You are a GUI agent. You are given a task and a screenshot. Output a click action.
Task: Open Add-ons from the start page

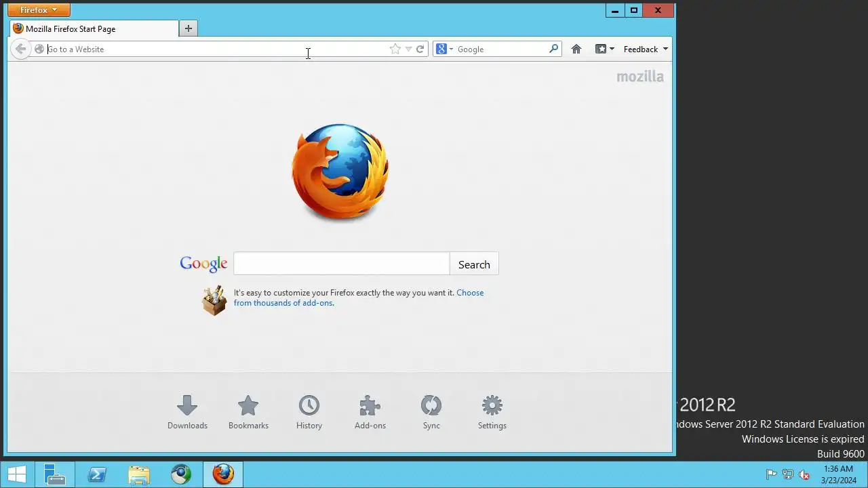click(370, 412)
